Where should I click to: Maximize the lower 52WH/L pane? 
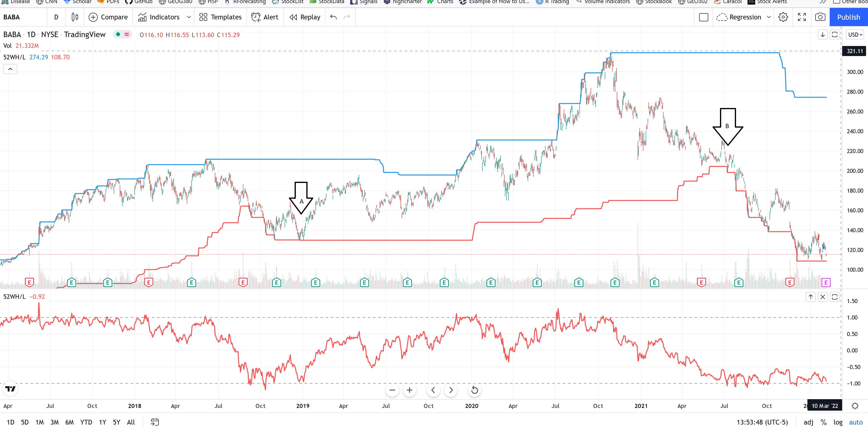(835, 296)
